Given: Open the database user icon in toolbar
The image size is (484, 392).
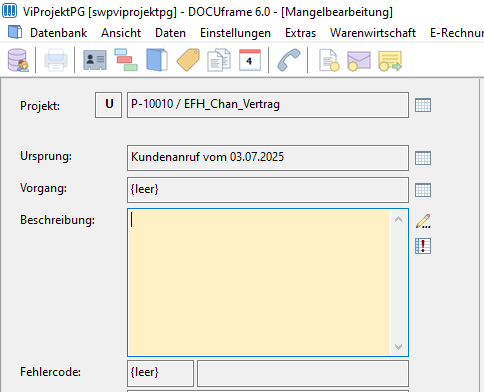Looking at the screenshot, I should (18, 60).
